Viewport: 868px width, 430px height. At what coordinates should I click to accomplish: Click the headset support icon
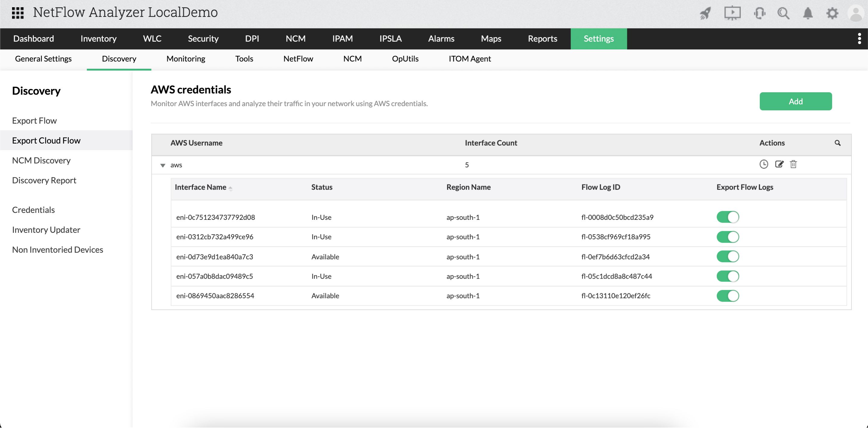tap(759, 14)
